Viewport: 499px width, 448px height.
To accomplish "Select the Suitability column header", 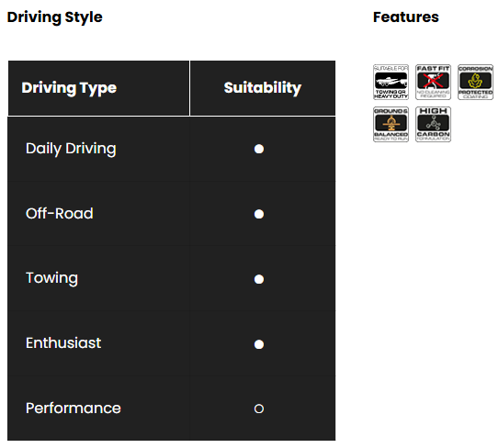I will coord(263,88).
